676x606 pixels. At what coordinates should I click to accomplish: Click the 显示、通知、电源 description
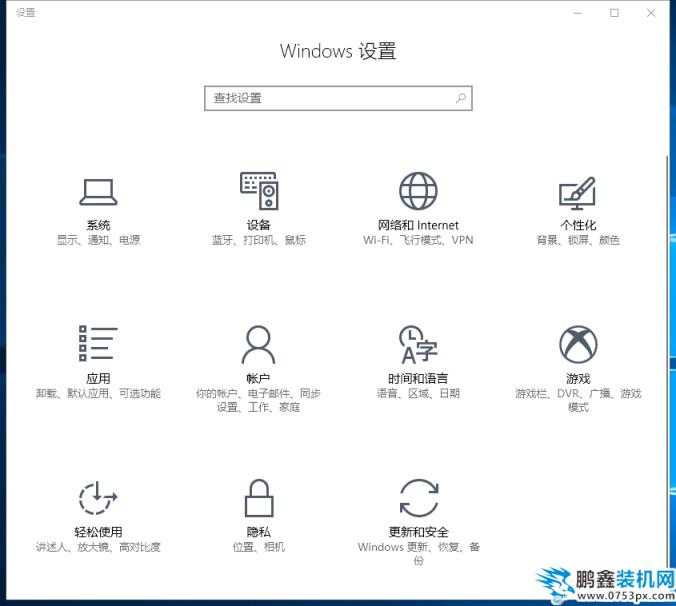98,240
